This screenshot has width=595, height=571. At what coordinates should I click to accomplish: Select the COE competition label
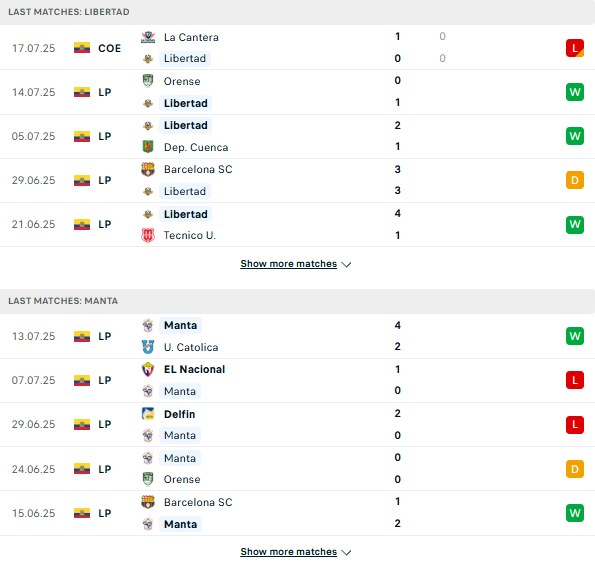click(110, 48)
